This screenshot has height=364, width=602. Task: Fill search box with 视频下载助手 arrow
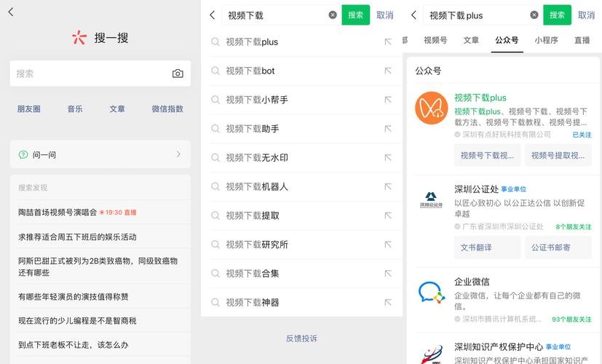388,129
